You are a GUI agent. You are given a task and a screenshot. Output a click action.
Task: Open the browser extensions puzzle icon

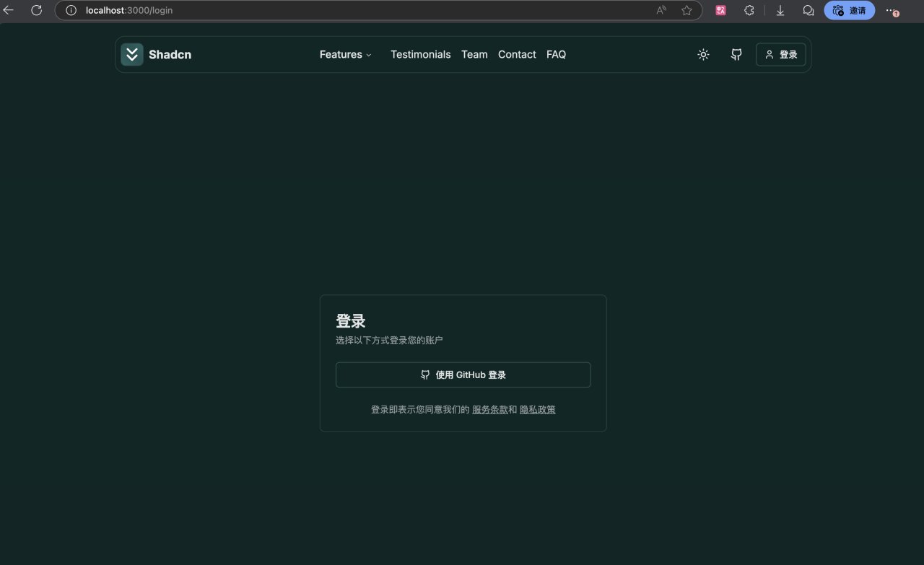pos(749,11)
